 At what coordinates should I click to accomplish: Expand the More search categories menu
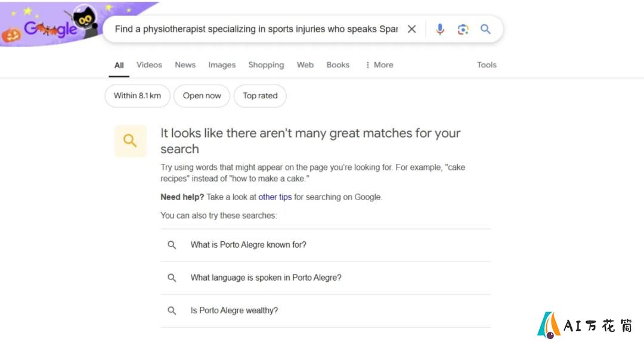pyautogui.click(x=379, y=65)
